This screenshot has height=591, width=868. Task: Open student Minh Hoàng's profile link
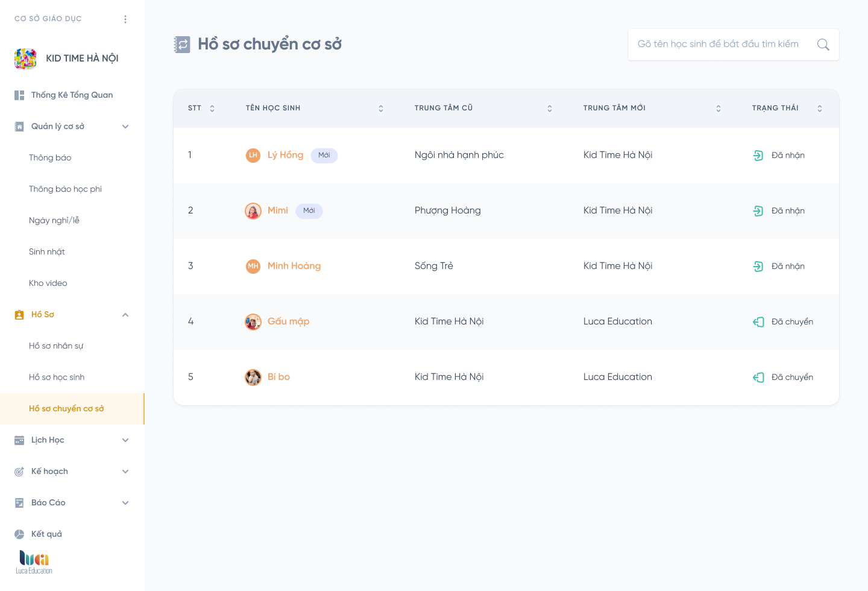[x=294, y=266]
